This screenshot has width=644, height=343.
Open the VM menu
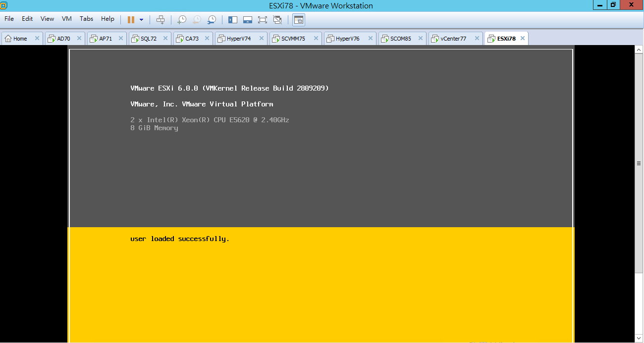pyautogui.click(x=67, y=19)
